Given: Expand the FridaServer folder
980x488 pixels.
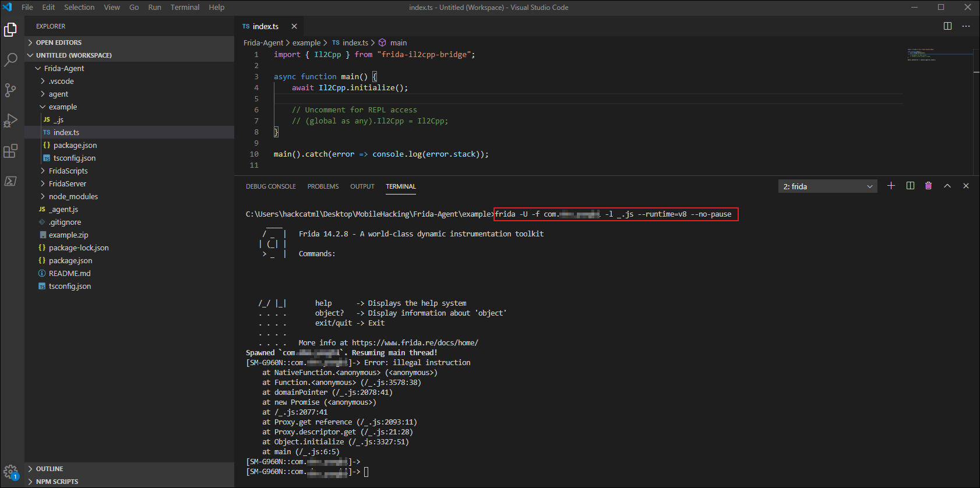Looking at the screenshot, I should (x=129, y=183).
